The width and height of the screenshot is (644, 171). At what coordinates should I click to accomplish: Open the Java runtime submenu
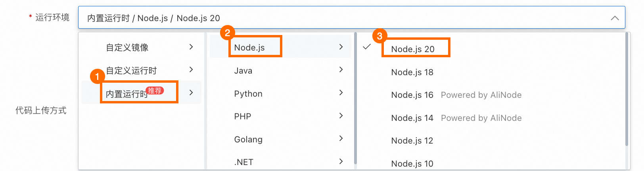click(243, 71)
